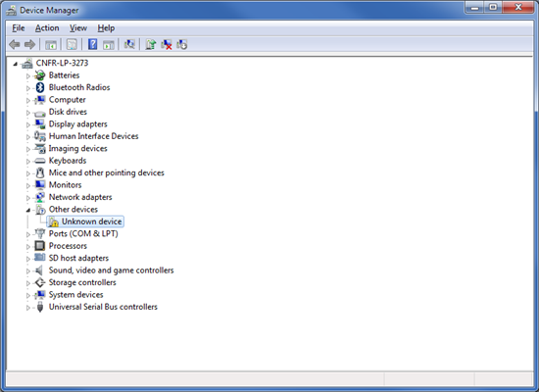Click the Human Interface Devices icon
Image resolution: width=539 pixels, height=392 pixels.
(x=40, y=136)
